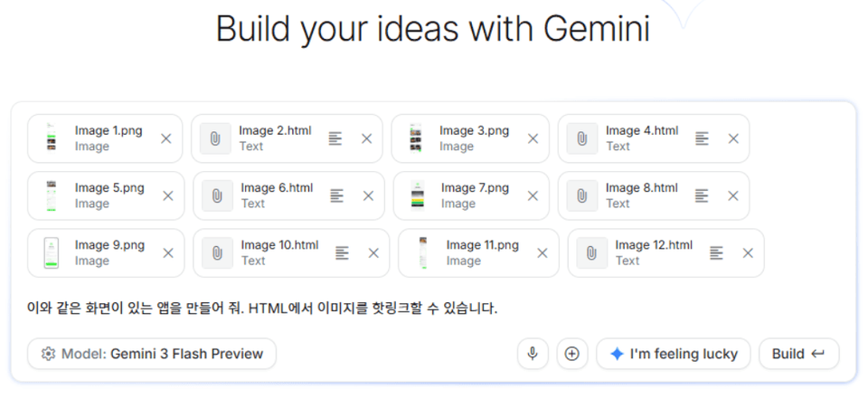
Task: Open the Image 5.png thumbnail preview
Action: point(52,195)
